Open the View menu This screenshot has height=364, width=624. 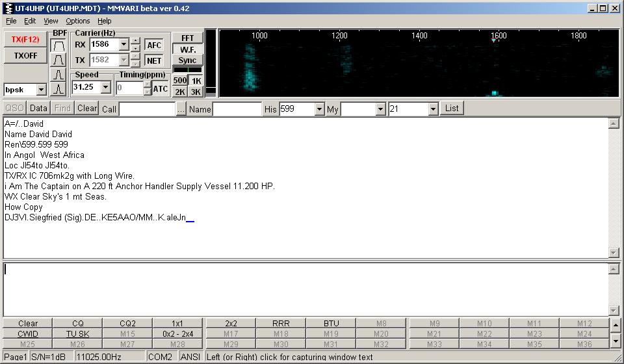click(x=51, y=21)
